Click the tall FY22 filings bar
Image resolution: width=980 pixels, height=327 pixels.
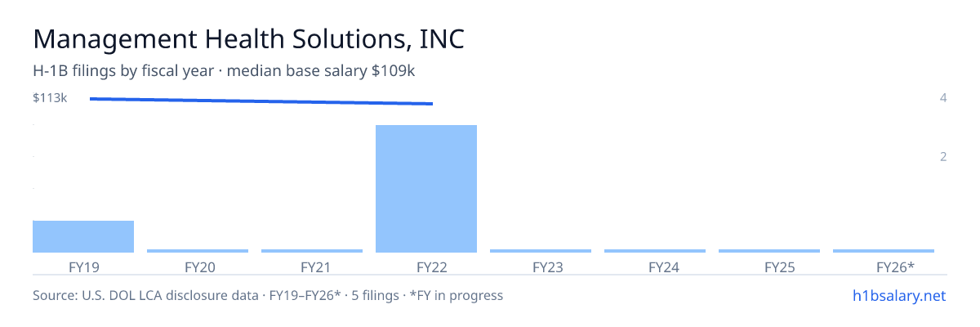click(x=426, y=189)
